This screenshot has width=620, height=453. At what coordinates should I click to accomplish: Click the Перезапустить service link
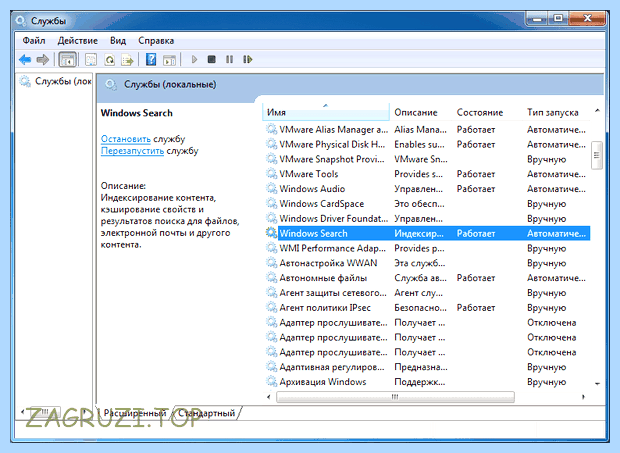click(132, 151)
